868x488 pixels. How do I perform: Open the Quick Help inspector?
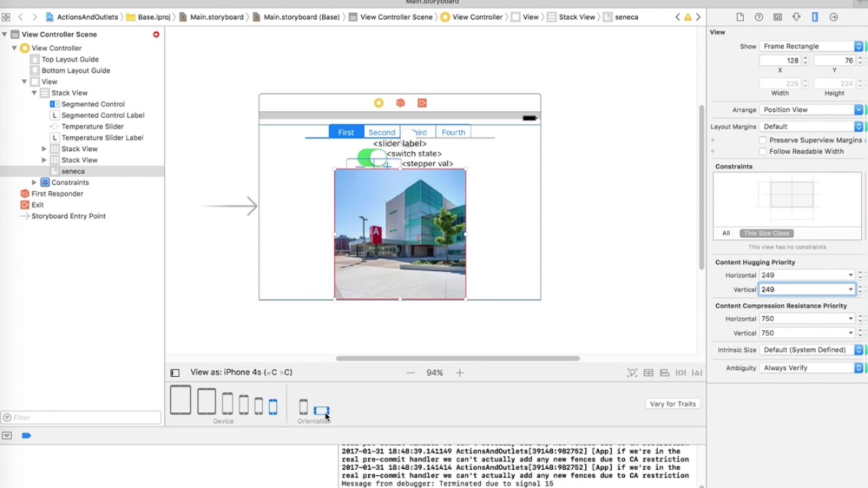coord(759,17)
